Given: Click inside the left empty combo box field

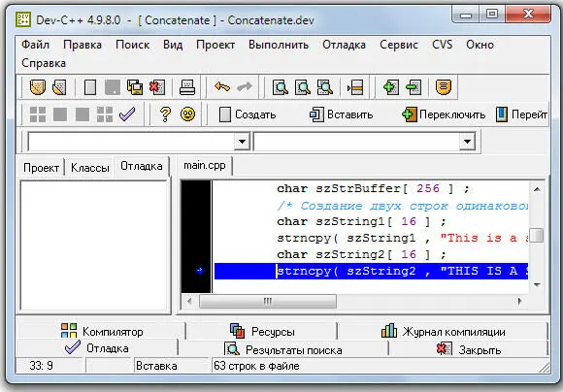Looking at the screenshot, I should [131, 142].
